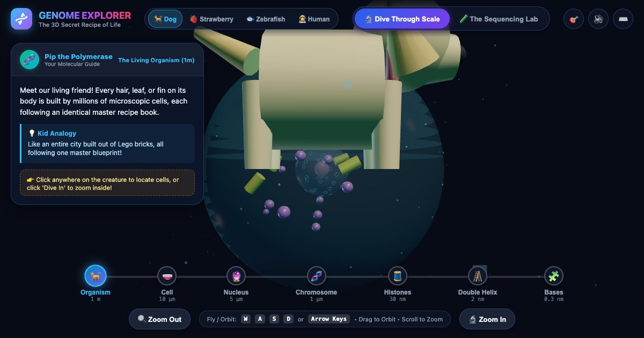The width and height of the screenshot is (644, 338).
Task: Open the dart target icon button
Action: click(574, 19)
